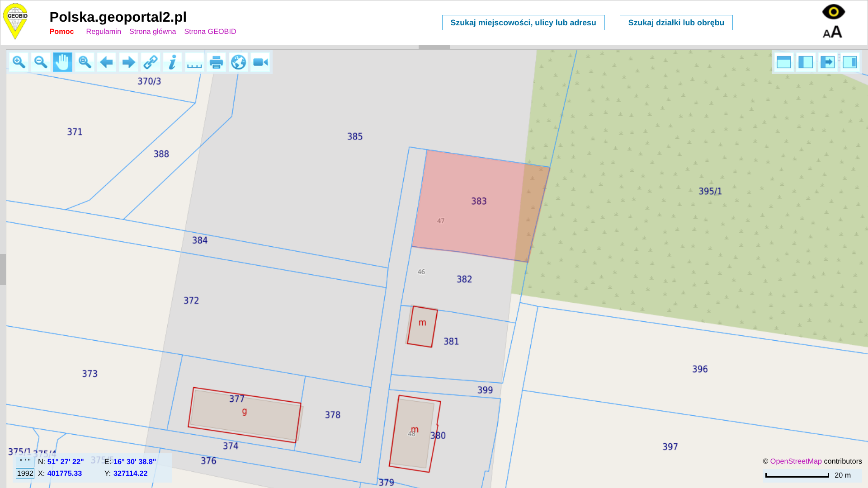
Task: Click parcel label 395/1
Action: coord(710,191)
